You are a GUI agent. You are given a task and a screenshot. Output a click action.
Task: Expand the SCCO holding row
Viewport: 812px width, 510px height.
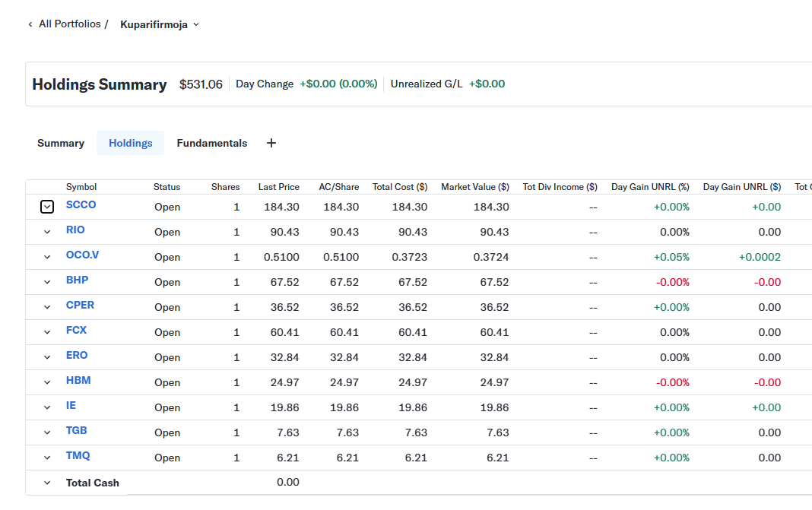[x=47, y=207]
